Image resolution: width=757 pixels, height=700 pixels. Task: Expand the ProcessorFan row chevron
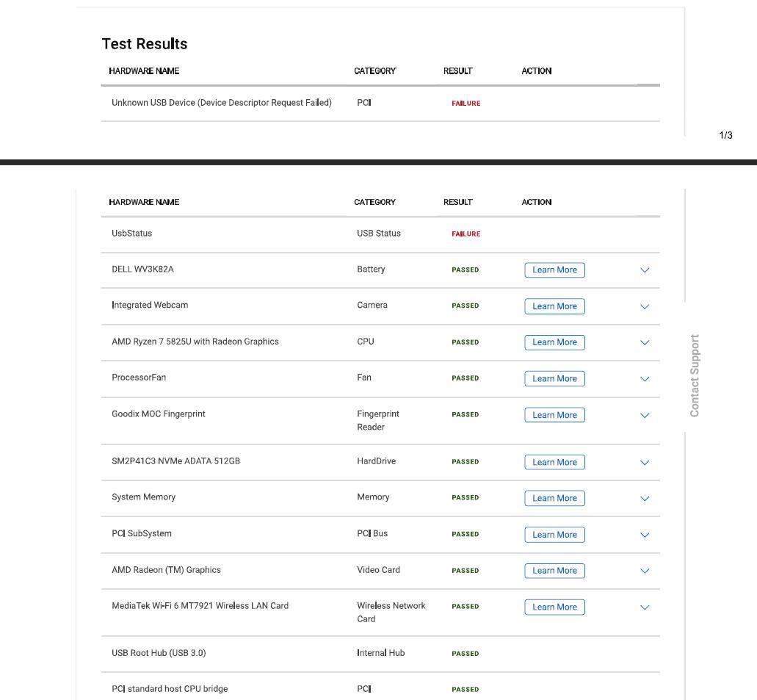click(x=645, y=379)
